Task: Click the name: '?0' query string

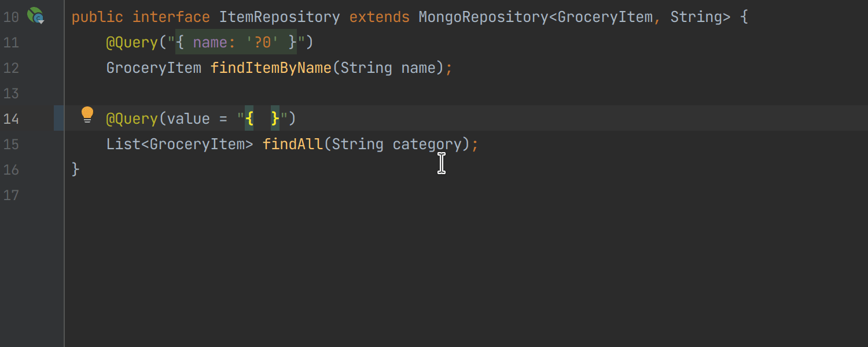Action: [x=236, y=43]
